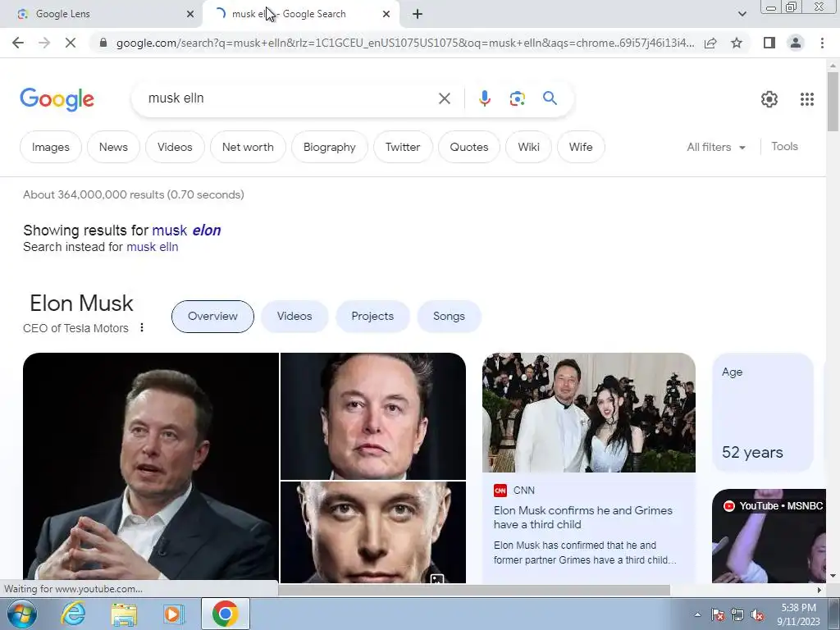840x630 pixels.
Task: Open Songs in knowledge panel
Action: coord(449,316)
